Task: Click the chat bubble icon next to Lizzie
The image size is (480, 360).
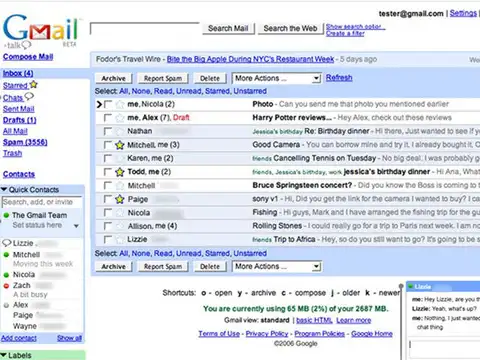Action: point(6,243)
